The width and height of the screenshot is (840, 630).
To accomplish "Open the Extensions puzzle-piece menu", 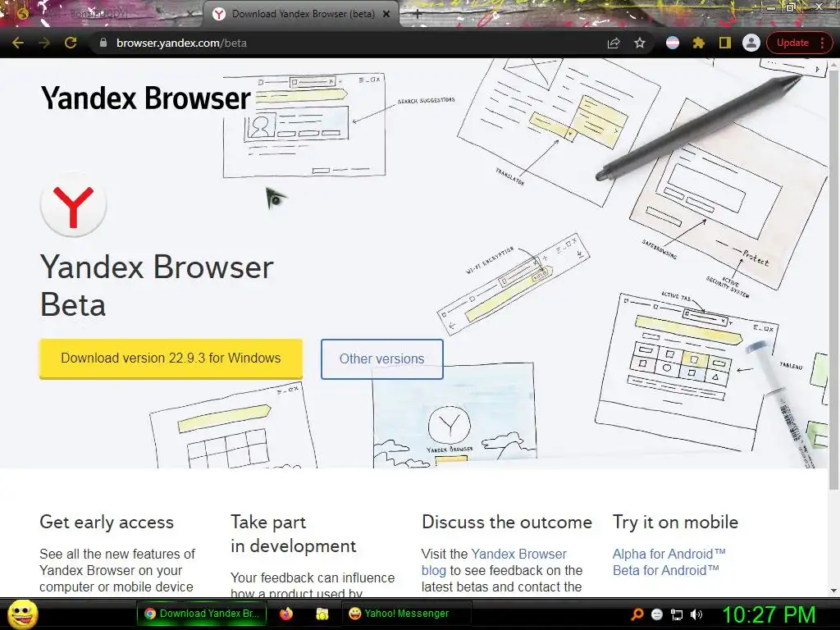I will coord(699,43).
